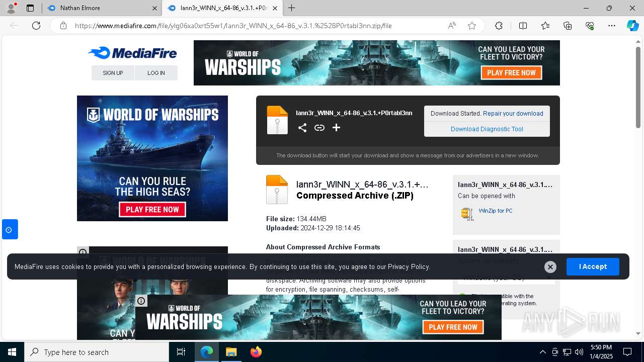The image size is (644, 362).
Task: Add this page to favorites star
Action: click(x=472, y=26)
